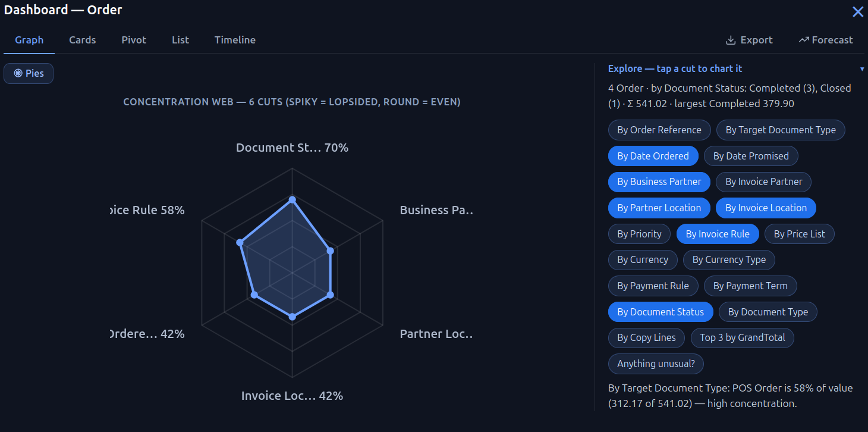The width and height of the screenshot is (868, 432).
Task: Click the Pies chart icon
Action: tap(18, 73)
